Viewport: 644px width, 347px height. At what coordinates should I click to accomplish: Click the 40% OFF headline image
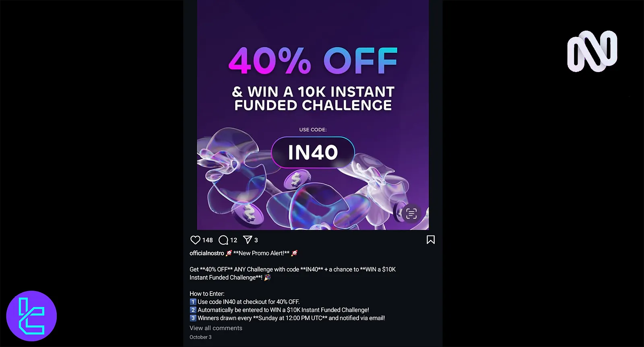click(313, 61)
